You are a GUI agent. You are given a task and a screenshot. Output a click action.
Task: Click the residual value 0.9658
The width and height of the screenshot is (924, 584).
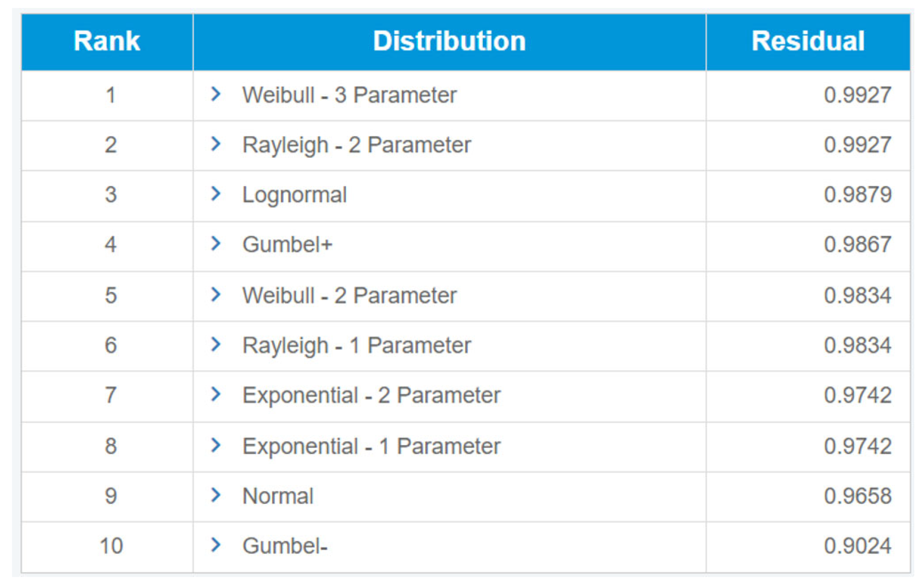pos(857,496)
